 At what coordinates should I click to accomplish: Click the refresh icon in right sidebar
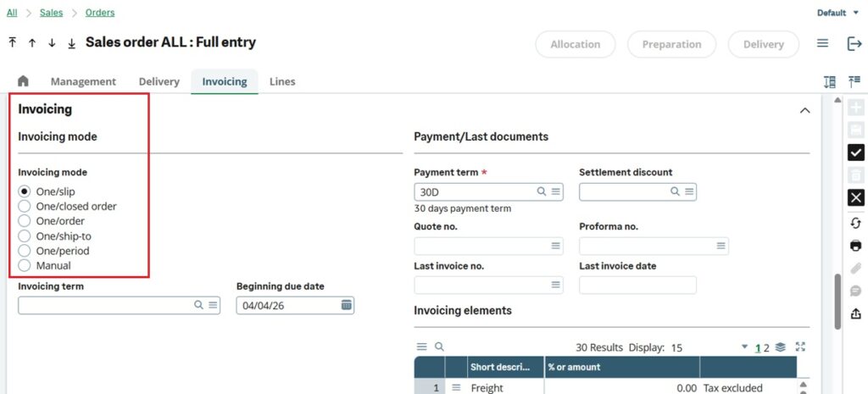click(855, 223)
